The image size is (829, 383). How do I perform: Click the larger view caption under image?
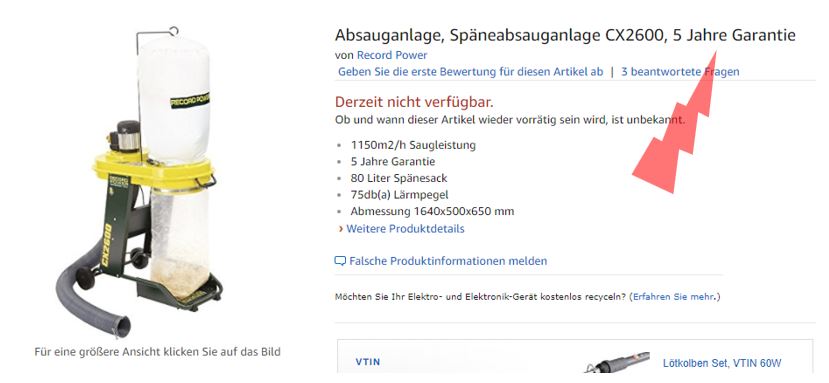[157, 352]
